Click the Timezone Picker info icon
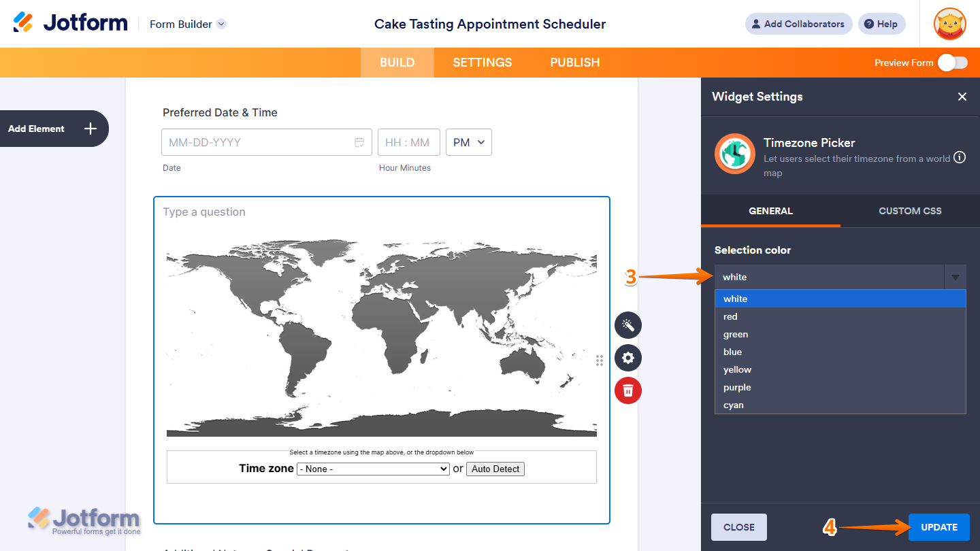Image resolution: width=980 pixels, height=551 pixels. (x=960, y=156)
